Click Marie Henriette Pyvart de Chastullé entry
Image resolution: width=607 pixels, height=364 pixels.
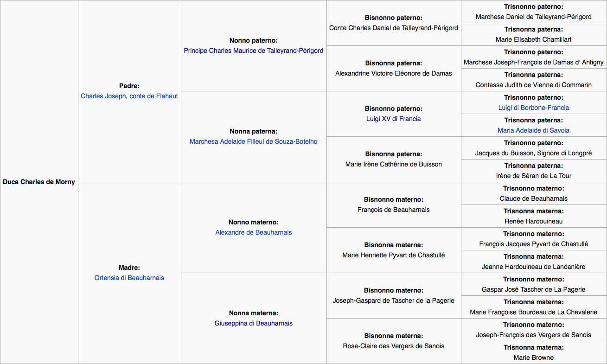click(393, 255)
